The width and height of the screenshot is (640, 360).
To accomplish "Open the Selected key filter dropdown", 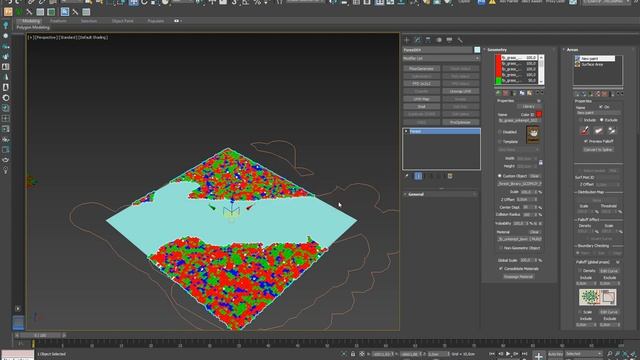I will [584, 354].
